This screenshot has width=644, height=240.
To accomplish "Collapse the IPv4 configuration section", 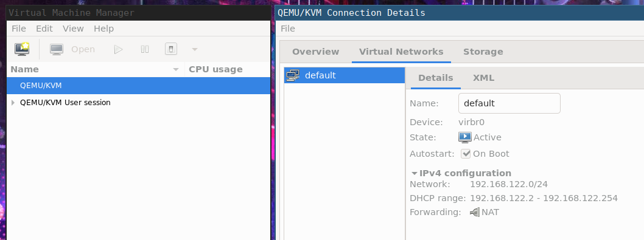I will pyautogui.click(x=415, y=173).
